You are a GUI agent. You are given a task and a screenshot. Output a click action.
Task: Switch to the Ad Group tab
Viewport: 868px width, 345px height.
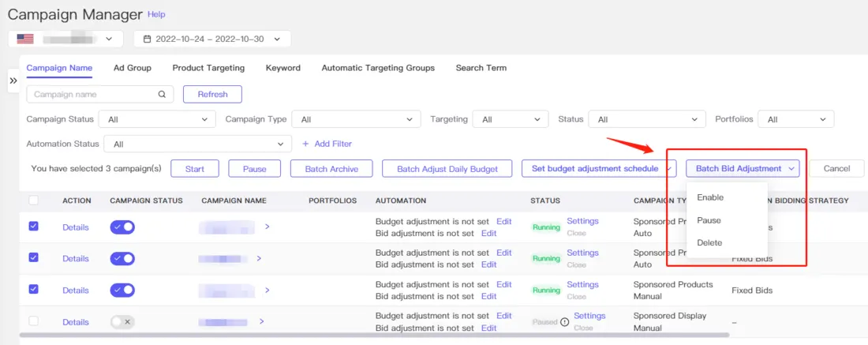tap(133, 68)
